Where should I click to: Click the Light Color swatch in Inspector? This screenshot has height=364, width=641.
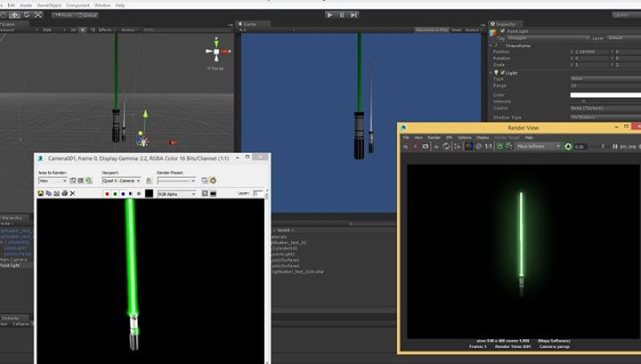(x=605, y=93)
